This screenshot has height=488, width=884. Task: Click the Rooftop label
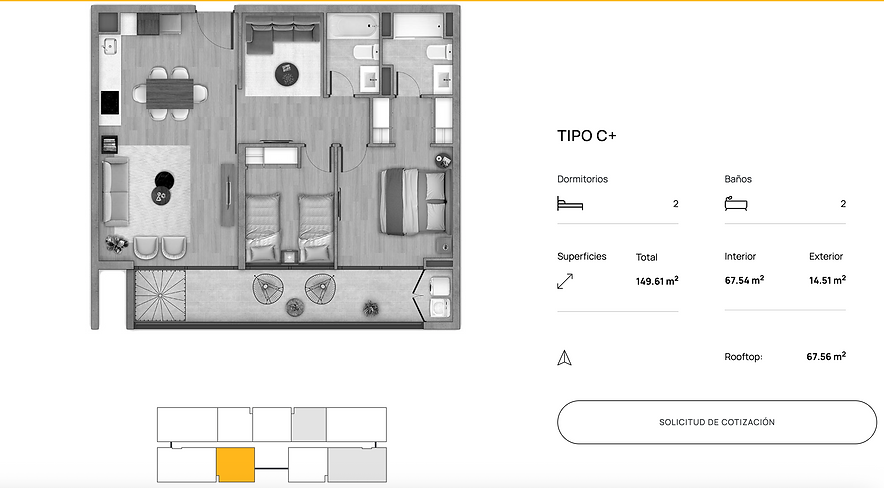[743, 357]
